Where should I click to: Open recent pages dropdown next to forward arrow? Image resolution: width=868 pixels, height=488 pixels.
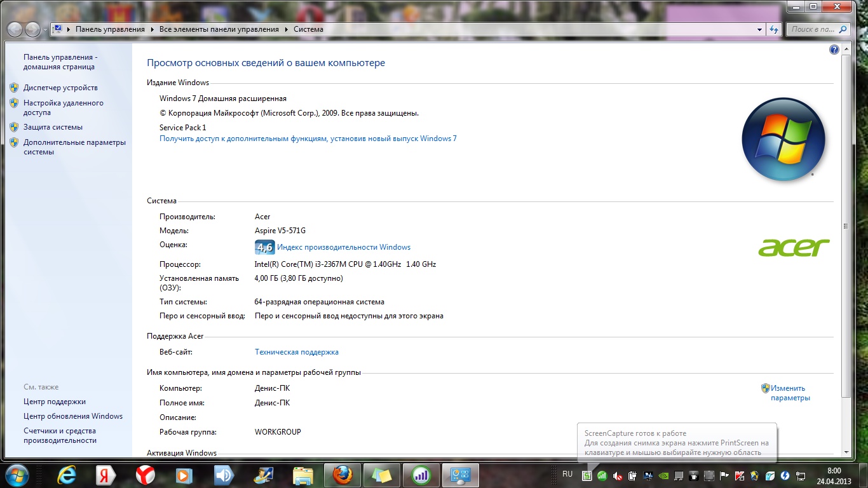tap(44, 30)
